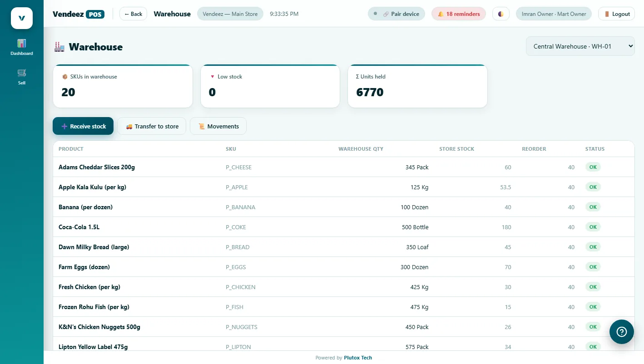Select K&N's Chicken Nuggets 500g
The height and width of the screenshot is (364, 644).
click(x=99, y=327)
